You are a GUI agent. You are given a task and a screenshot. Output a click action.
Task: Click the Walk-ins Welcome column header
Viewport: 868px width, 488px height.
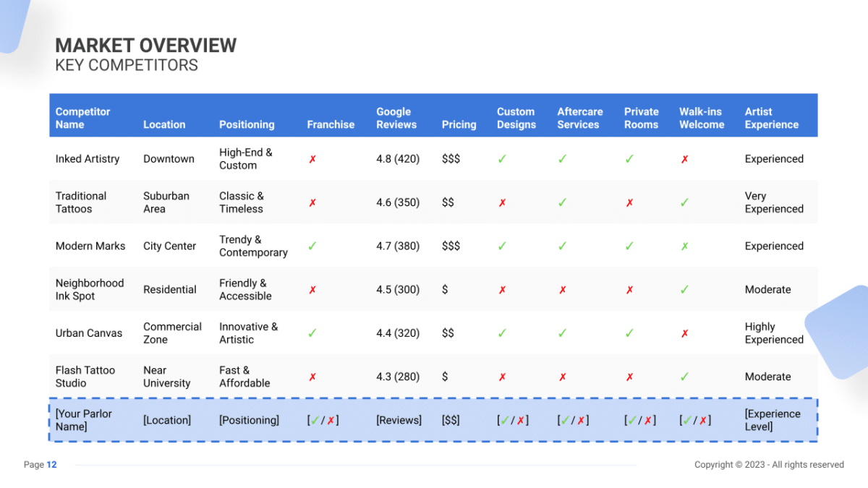coord(702,118)
